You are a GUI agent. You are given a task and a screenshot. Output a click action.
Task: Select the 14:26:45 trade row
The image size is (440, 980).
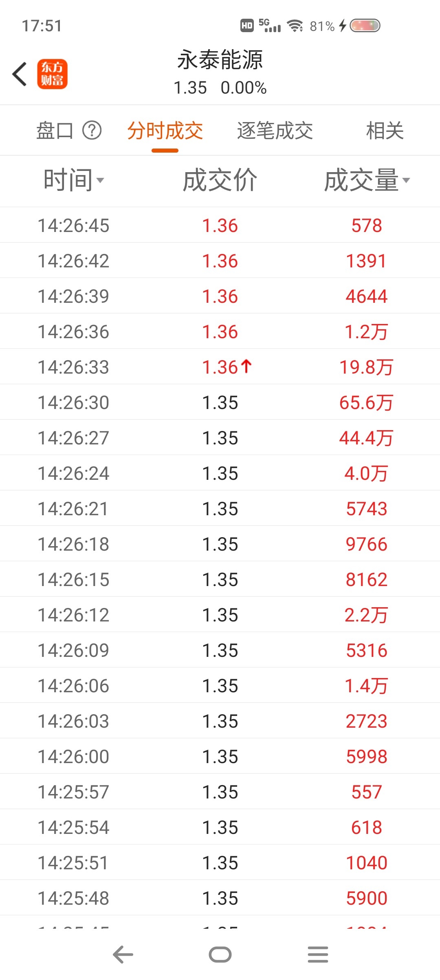pos(220,225)
